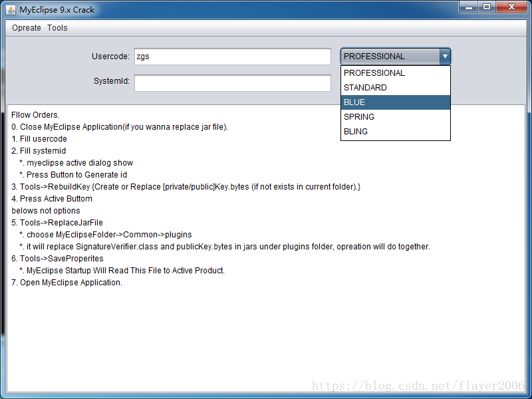Choose STANDARD from the dropdown list
This screenshot has height=399, width=532.
(x=396, y=88)
